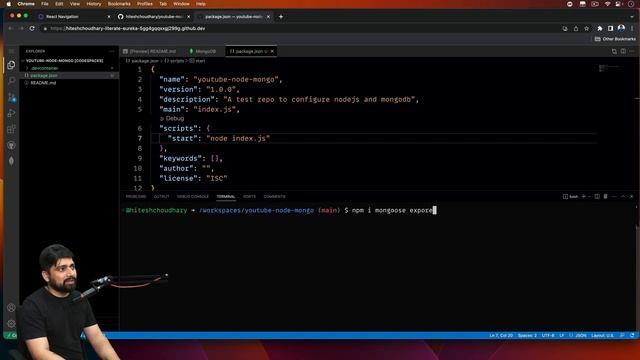Open the Manage gear in activity bar
Image resolution: width=640 pixels, height=360 pixels.
(x=11, y=324)
